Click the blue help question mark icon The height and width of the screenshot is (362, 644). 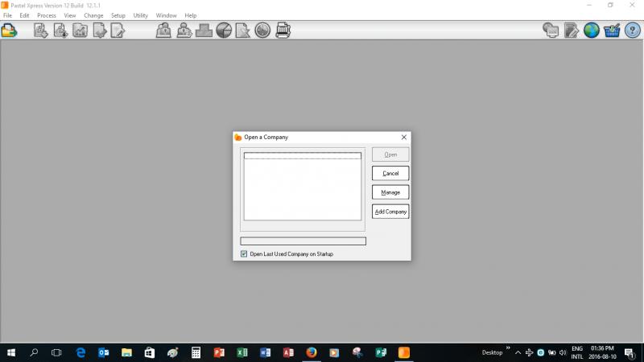point(632,31)
